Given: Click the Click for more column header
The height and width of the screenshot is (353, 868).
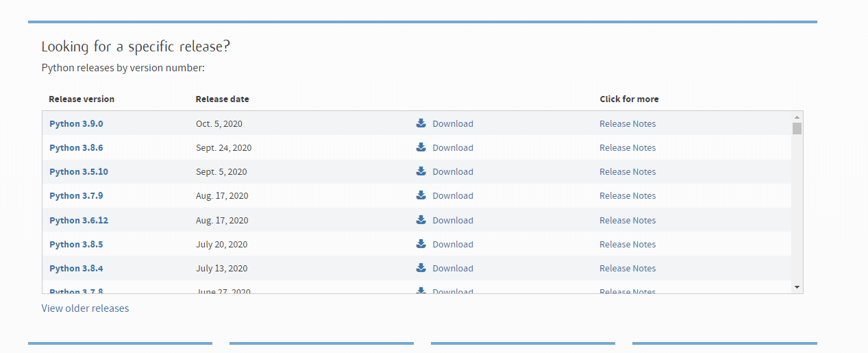Looking at the screenshot, I should (x=629, y=99).
